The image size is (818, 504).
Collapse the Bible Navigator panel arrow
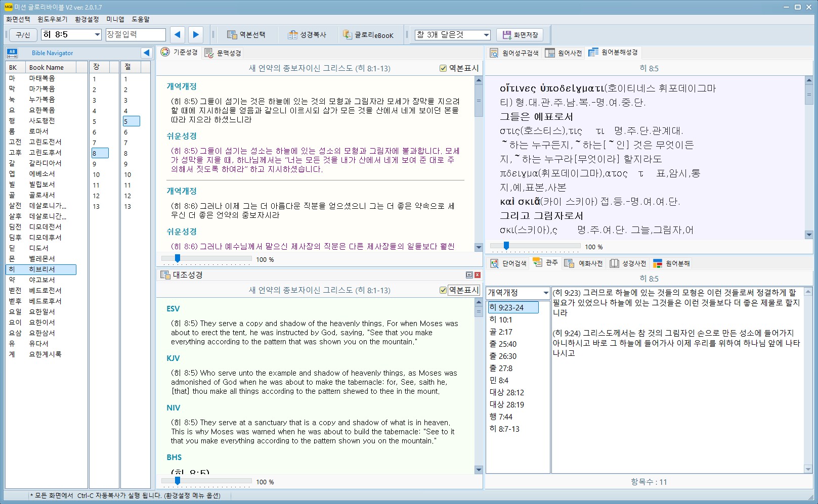(146, 53)
